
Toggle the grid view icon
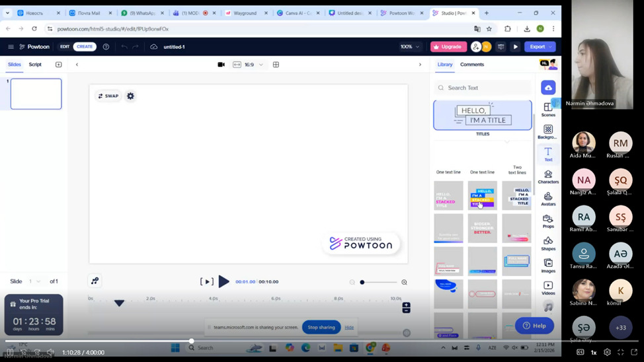[x=276, y=65]
